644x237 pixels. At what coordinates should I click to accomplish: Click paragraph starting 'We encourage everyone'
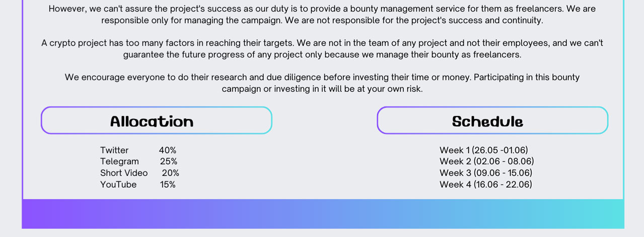click(x=322, y=83)
